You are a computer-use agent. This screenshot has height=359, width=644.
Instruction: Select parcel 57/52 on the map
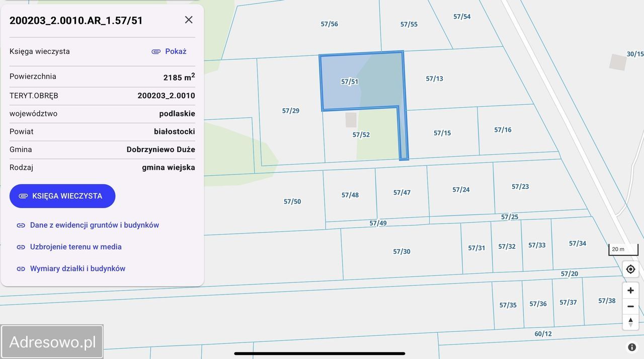[361, 134]
